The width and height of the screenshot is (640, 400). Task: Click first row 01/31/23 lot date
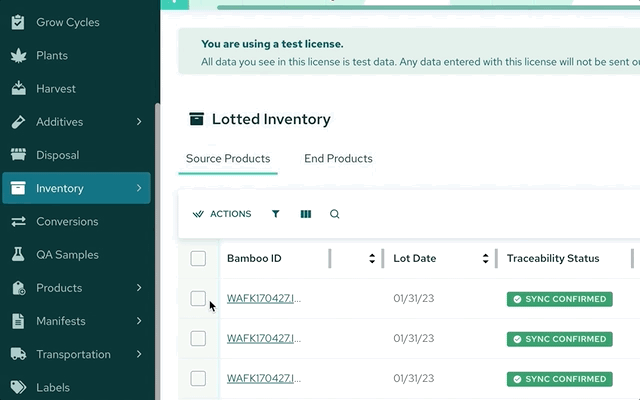[413, 298]
